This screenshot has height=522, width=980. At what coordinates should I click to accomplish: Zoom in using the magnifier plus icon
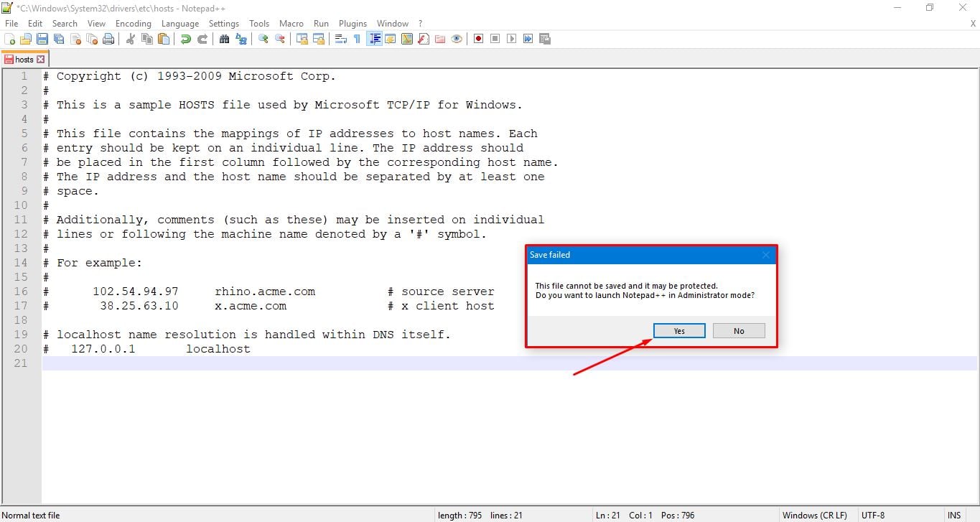263,39
